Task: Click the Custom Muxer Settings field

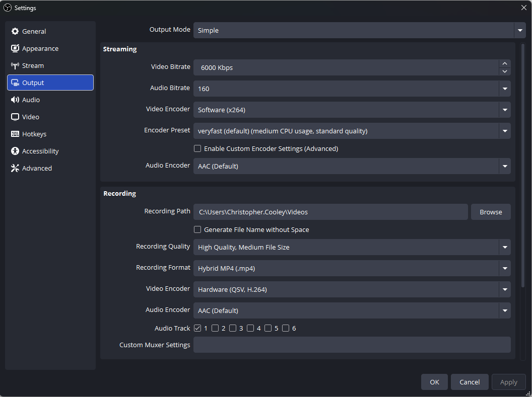Action: pyautogui.click(x=352, y=345)
